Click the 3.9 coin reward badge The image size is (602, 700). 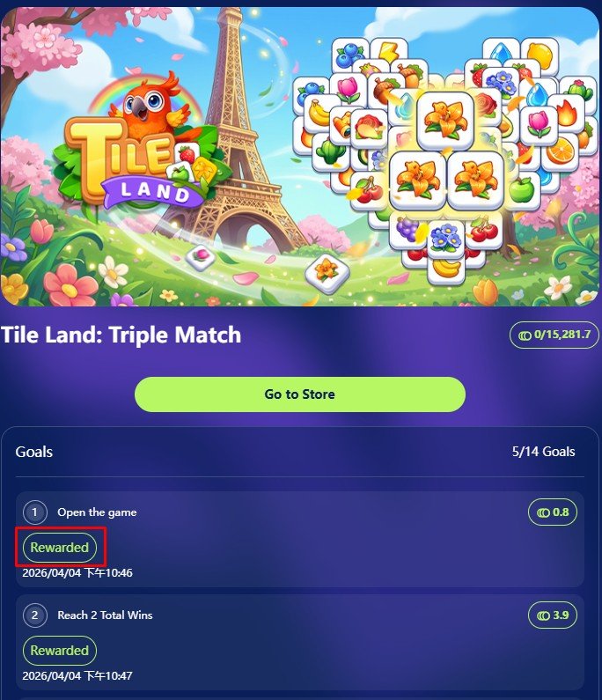553,615
